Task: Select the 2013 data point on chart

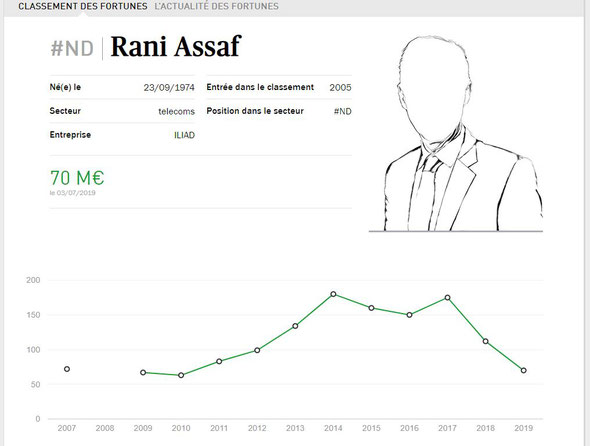Action: [295, 326]
